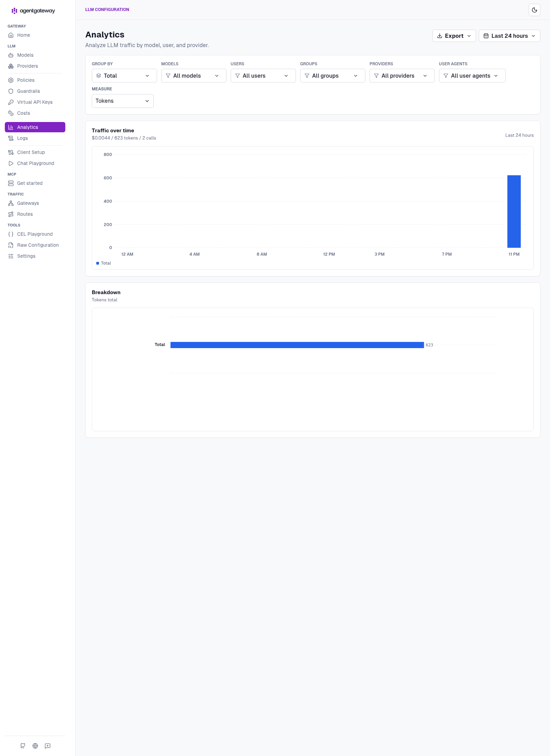Click the Breakdown Total horizontal bar
Image resolution: width=550 pixels, height=756 pixels.
(297, 345)
